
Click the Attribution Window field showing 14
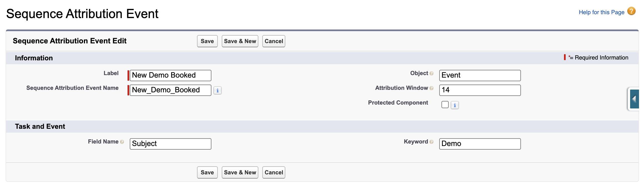point(480,90)
